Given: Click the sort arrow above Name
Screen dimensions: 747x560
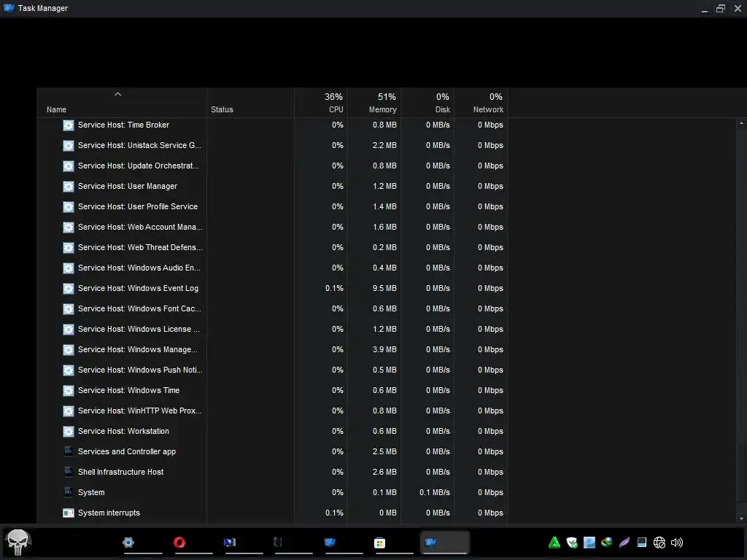Looking at the screenshot, I should (117, 94).
